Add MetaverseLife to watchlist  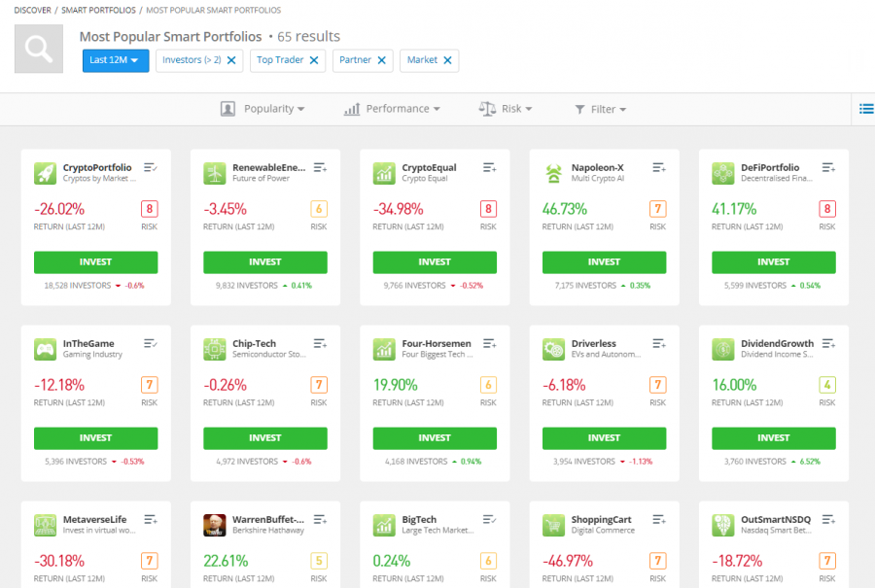pyautogui.click(x=151, y=519)
